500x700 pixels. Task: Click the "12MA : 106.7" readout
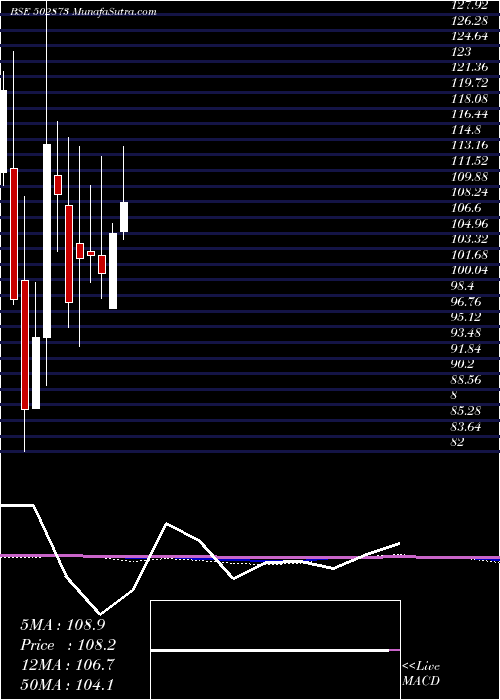[x=66, y=665]
